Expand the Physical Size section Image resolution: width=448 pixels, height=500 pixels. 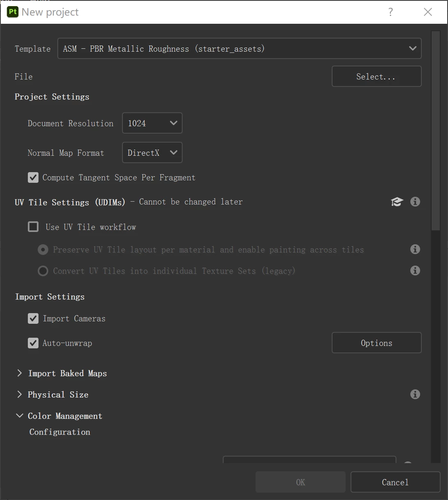(x=19, y=394)
